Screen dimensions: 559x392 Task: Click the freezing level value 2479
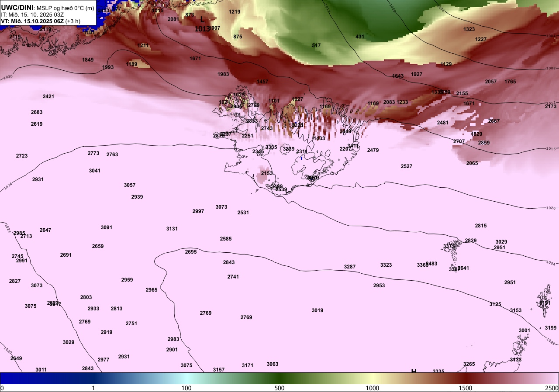click(x=373, y=150)
